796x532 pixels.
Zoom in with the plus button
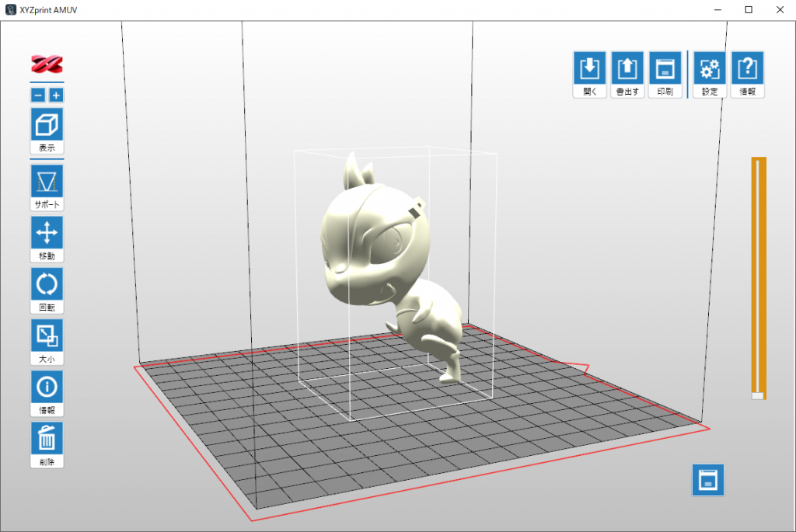point(56,95)
